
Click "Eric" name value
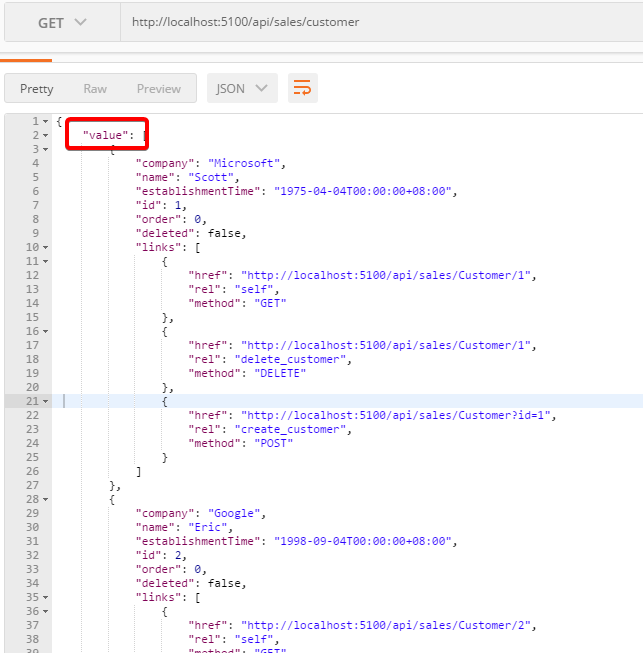click(208, 527)
